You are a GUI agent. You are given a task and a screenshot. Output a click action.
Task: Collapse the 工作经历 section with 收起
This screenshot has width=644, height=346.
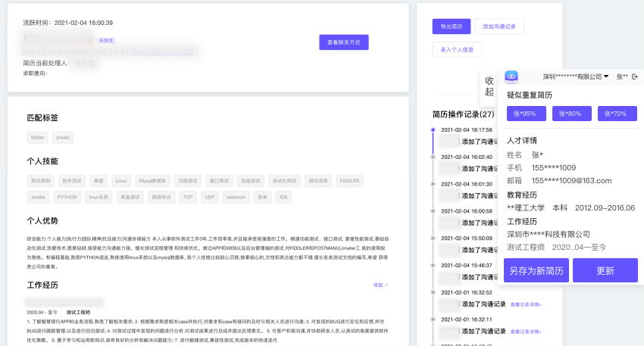(380, 285)
